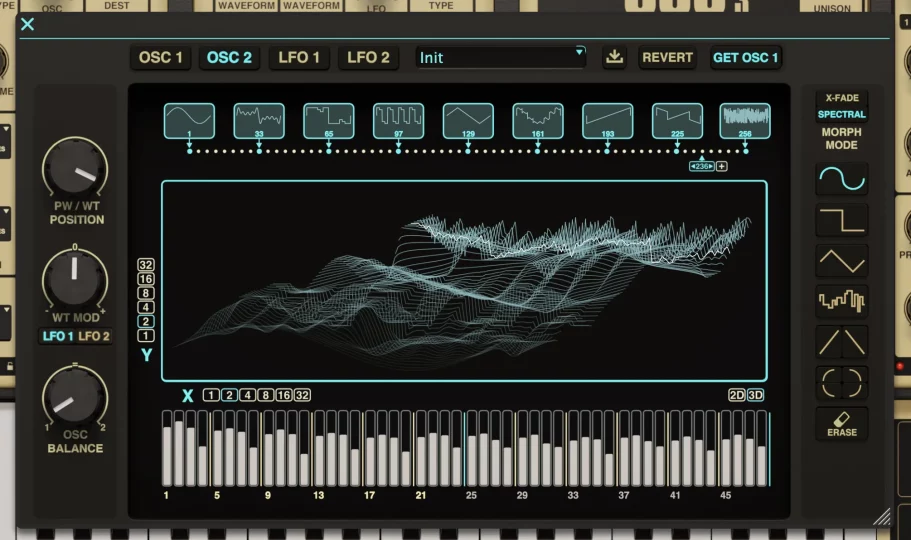Set Y grid resolution to 1

[x=146, y=335]
